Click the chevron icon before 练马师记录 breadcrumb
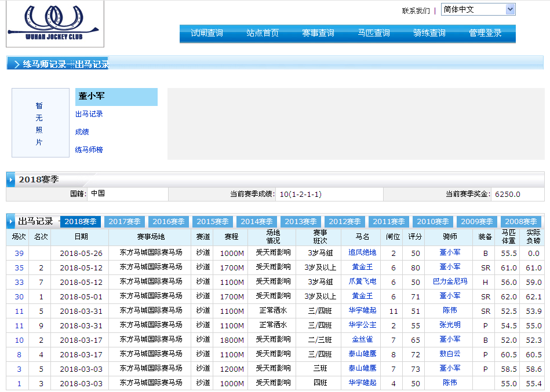This screenshot has height=392, width=550. click(16, 64)
